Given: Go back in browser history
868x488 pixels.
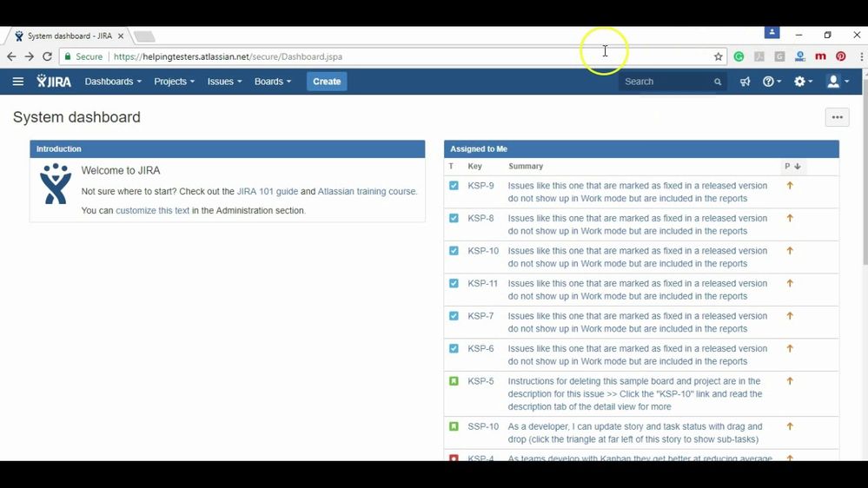Looking at the screenshot, I should tap(11, 56).
